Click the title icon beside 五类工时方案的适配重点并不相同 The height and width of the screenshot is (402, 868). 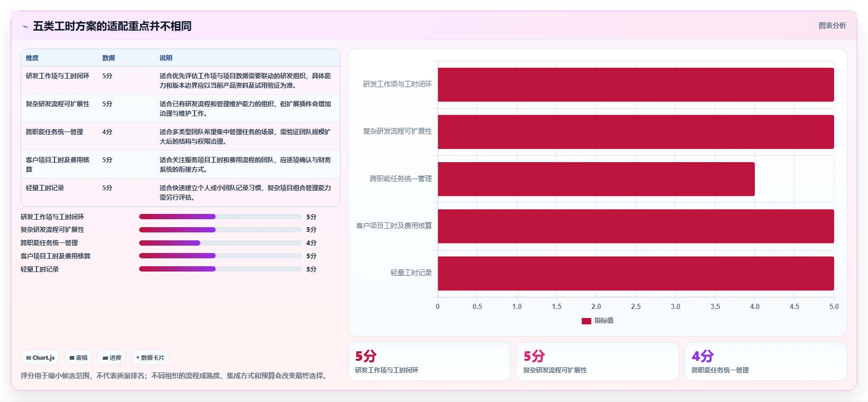tap(25, 26)
